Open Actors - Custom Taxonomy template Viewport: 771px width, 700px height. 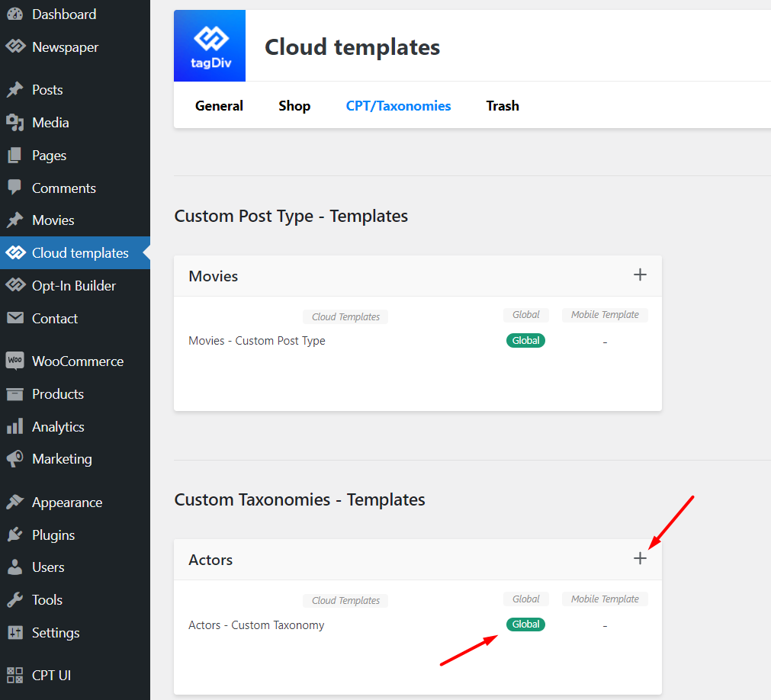tap(256, 625)
